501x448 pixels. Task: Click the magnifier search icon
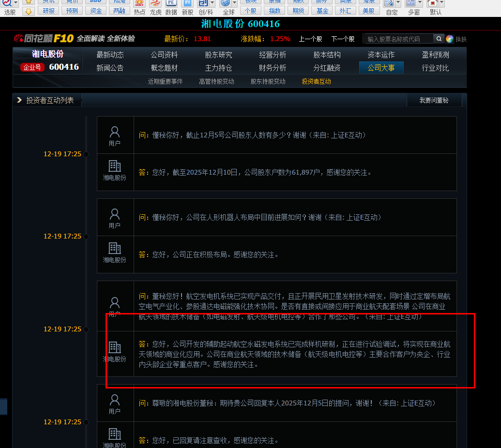(439, 39)
